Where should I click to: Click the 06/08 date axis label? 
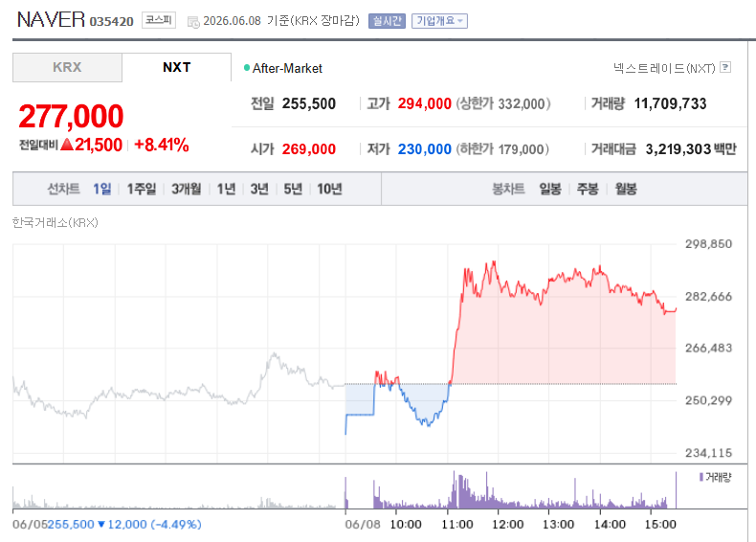coord(362,524)
